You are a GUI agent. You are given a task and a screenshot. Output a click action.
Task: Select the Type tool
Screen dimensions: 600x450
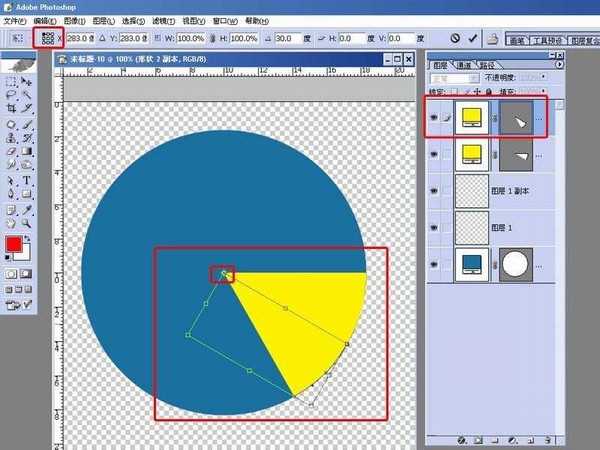pyautogui.click(x=26, y=181)
